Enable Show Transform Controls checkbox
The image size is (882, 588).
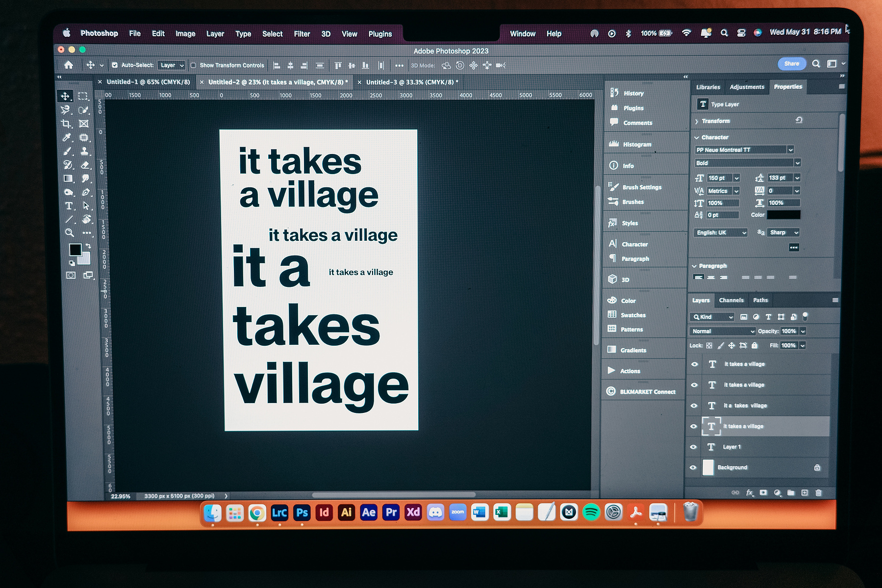coord(193,65)
